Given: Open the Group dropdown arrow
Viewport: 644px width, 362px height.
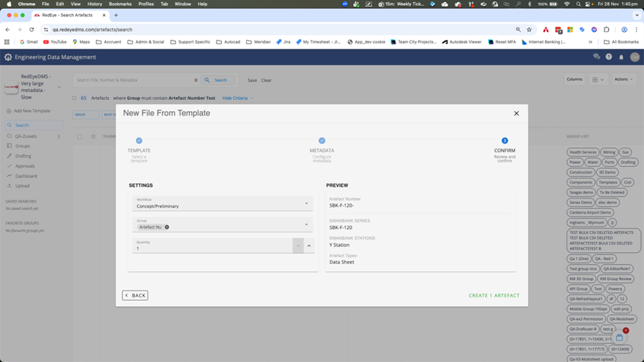Looking at the screenshot, I should (x=306, y=225).
